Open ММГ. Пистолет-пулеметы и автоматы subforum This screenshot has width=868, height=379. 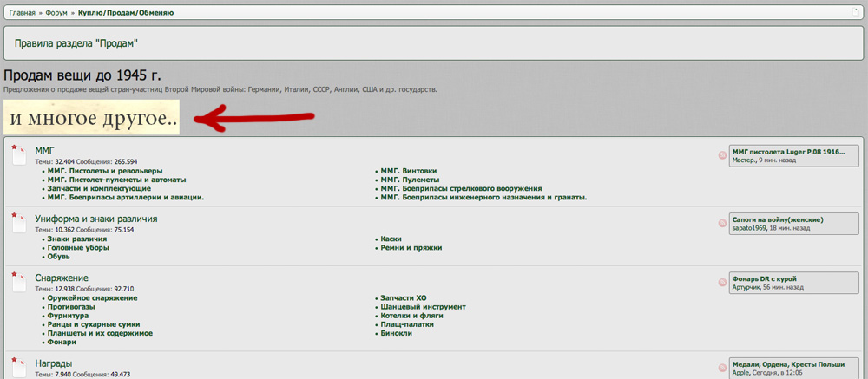[117, 180]
